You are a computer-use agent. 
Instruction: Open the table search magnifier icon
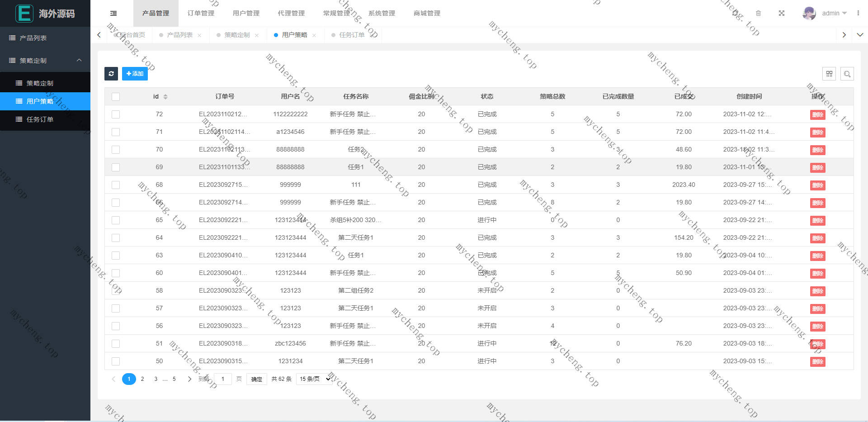[x=847, y=74]
